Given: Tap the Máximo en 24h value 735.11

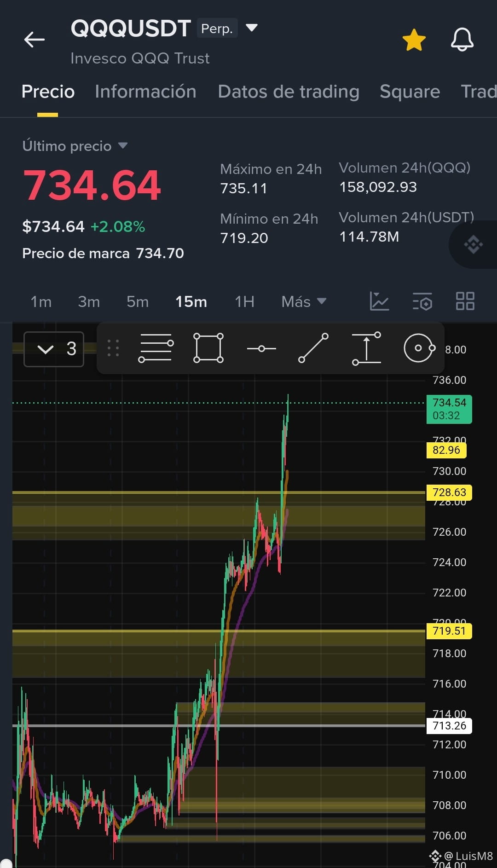Looking at the screenshot, I should [x=243, y=189].
